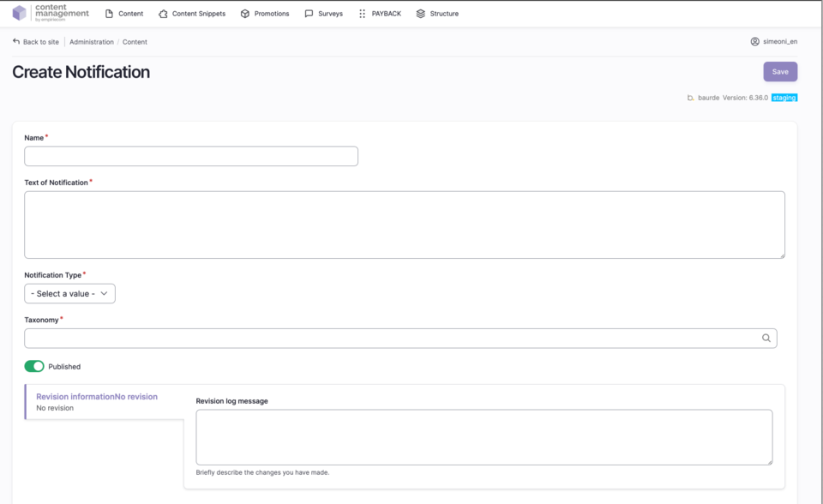Viewport: 823px width, 504px height.
Task: Click the Surveys speech bubble icon
Action: [x=309, y=14]
